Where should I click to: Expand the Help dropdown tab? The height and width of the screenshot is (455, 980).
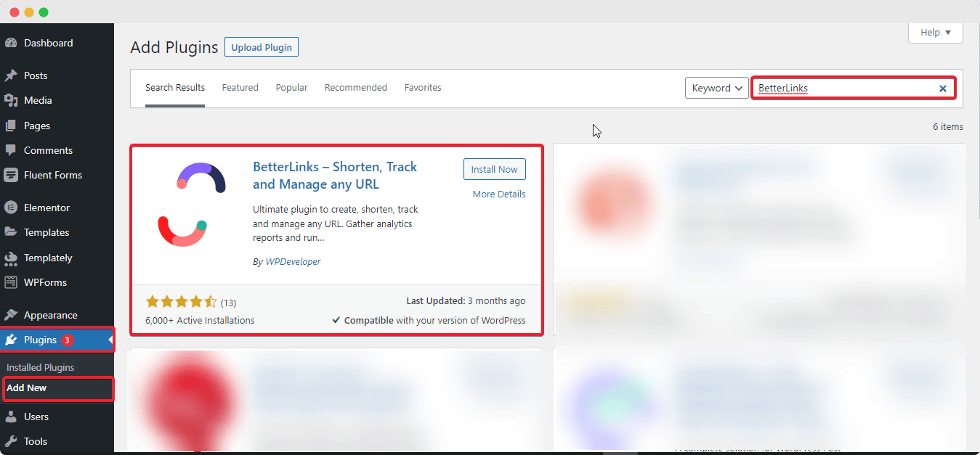[936, 33]
